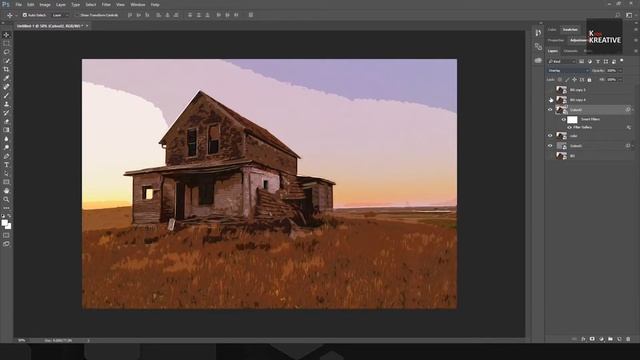Click the swap foreground/background colors arrow
640x360 pixels.
pos(9,216)
